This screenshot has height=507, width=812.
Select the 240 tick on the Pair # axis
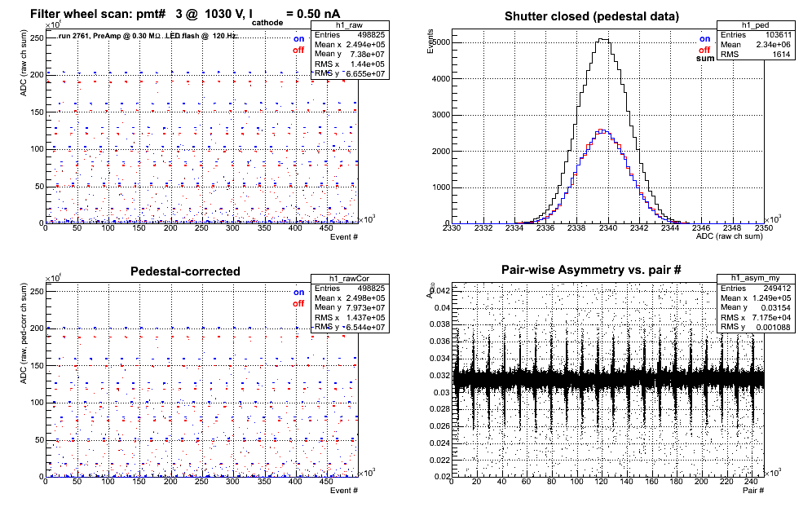tap(752, 481)
